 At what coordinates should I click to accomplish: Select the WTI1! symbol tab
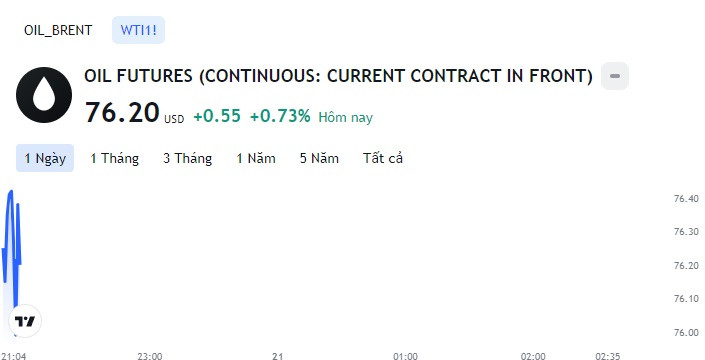pyautogui.click(x=138, y=30)
